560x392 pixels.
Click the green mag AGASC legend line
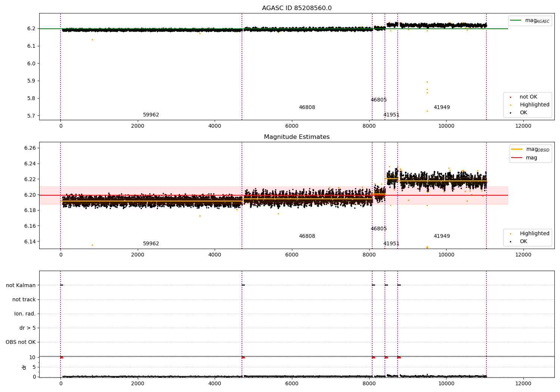[x=516, y=21]
